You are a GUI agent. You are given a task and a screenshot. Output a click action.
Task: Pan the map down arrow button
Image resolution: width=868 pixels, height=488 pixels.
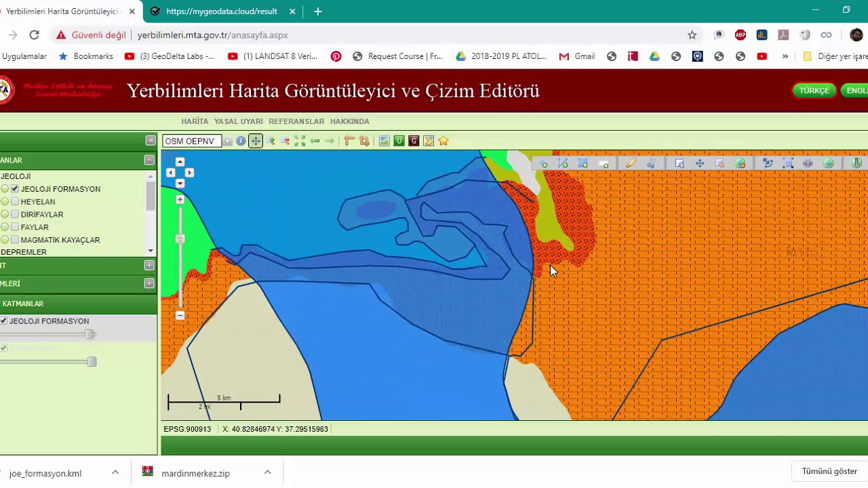coord(180,184)
